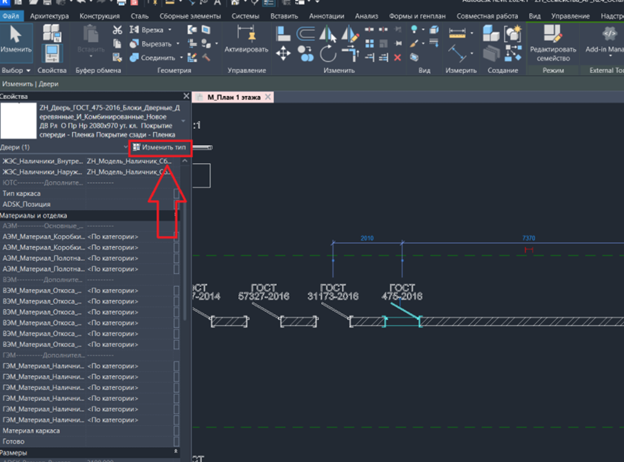Toggle the Properties palette icon
624x462 pixels.
[x=52, y=54]
